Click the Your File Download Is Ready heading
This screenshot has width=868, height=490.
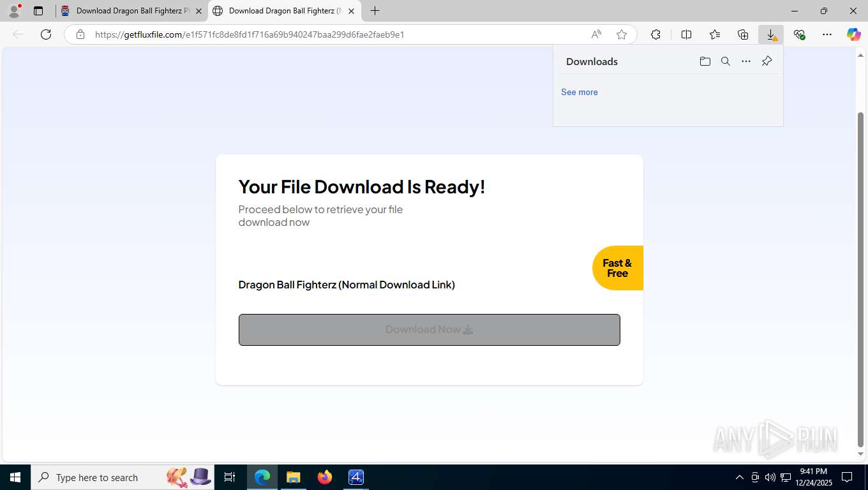362,187
